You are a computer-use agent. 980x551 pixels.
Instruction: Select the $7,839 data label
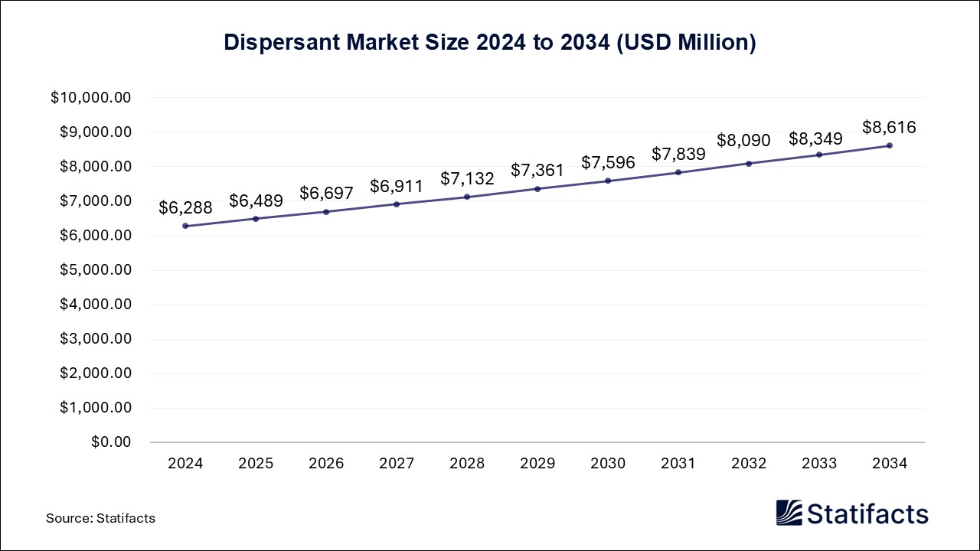pyautogui.click(x=678, y=154)
